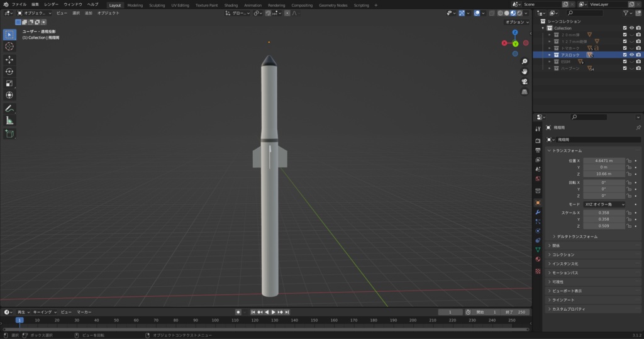Select the Move tool
Image resolution: width=644 pixels, height=339 pixels.
click(x=9, y=60)
